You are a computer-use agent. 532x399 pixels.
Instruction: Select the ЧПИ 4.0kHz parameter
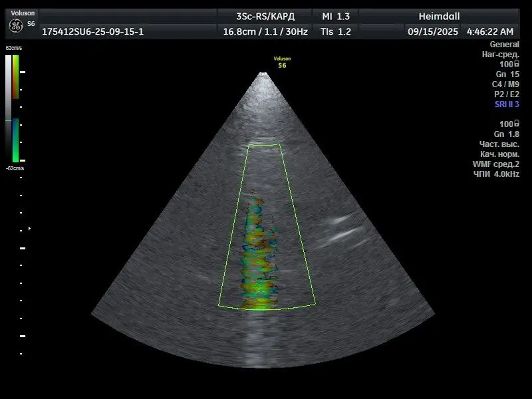(x=495, y=174)
